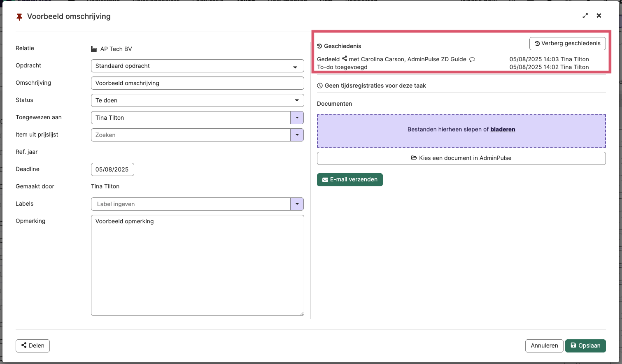Click the pin icon beside the task title
Viewport: 622px width, 364px height.
pos(19,16)
